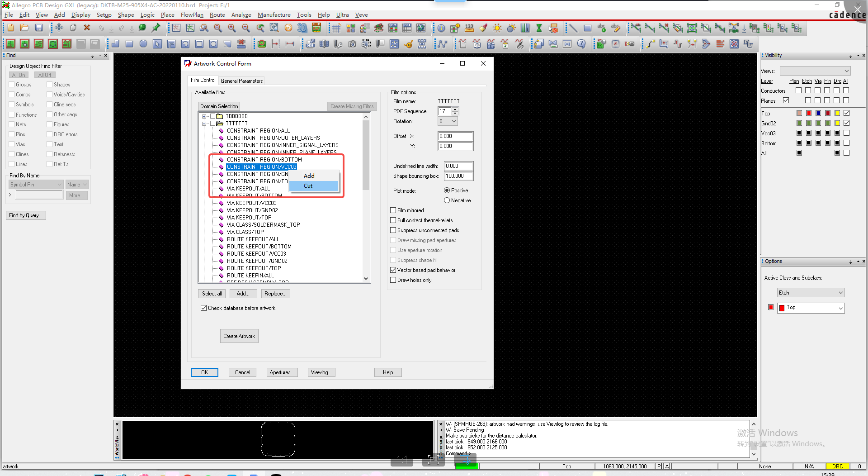This screenshot has height=476, width=868.
Task: Select Negative plot mode radio button
Action: point(447,200)
